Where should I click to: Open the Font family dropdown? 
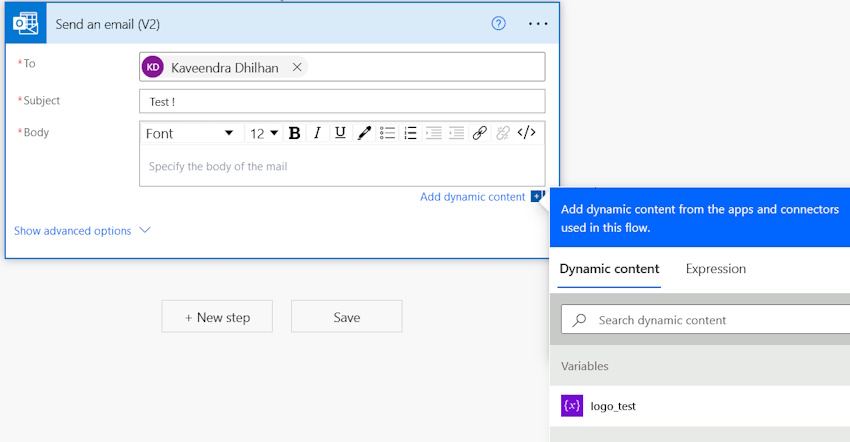tap(189, 133)
